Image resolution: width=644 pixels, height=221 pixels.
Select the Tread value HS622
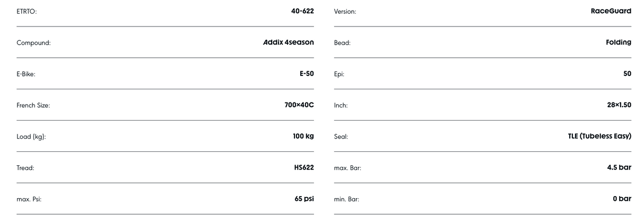point(303,168)
